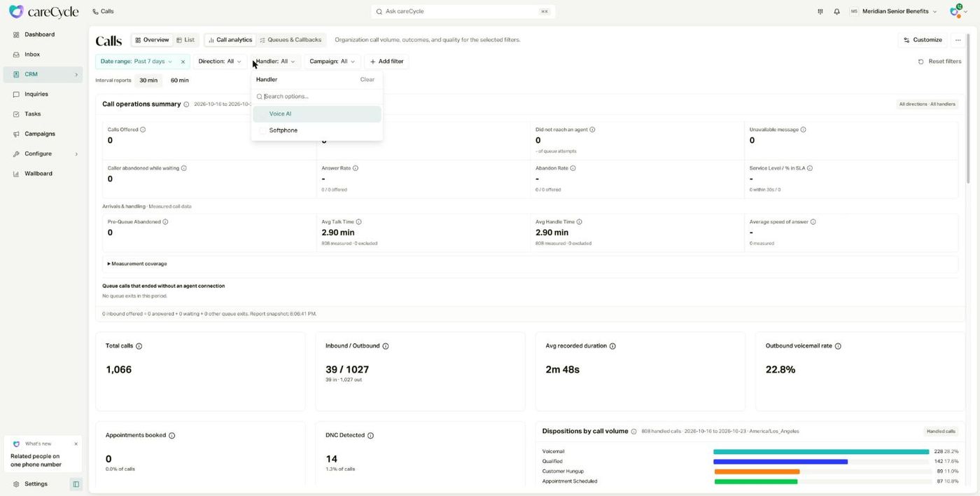Open Campaigns in the sidebar
This screenshot has height=496, width=980.
43,134
